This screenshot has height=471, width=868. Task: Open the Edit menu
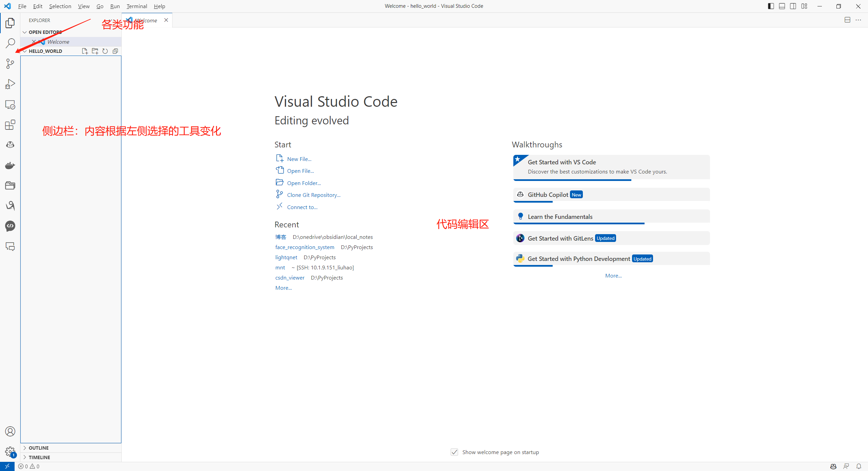(x=38, y=6)
